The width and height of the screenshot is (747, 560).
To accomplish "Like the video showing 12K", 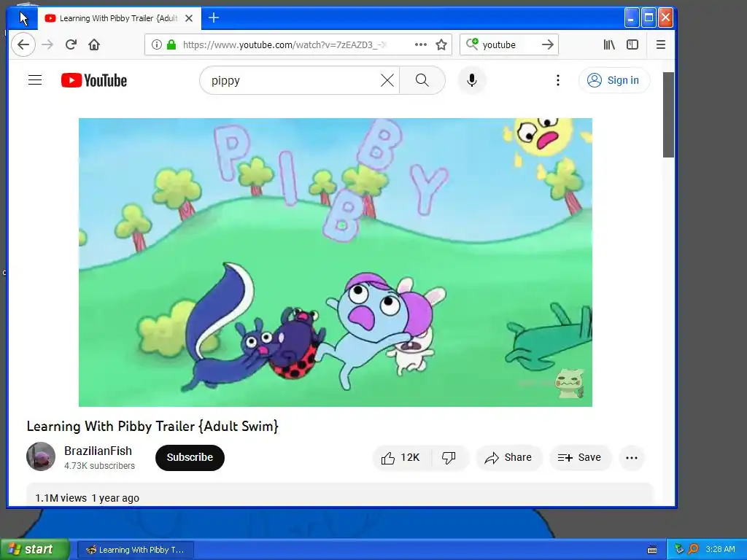I will click(x=400, y=458).
